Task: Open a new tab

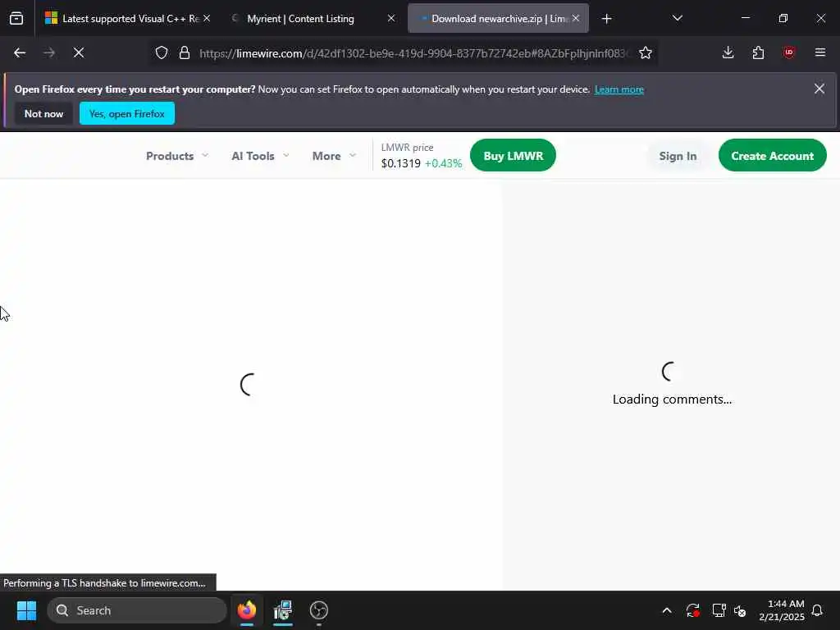Action: [x=606, y=19]
